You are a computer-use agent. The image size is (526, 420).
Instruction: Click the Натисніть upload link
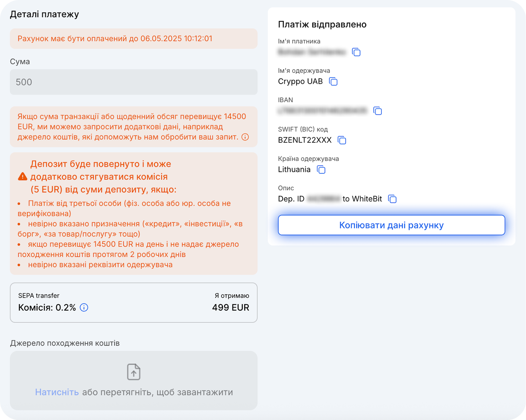(x=57, y=392)
